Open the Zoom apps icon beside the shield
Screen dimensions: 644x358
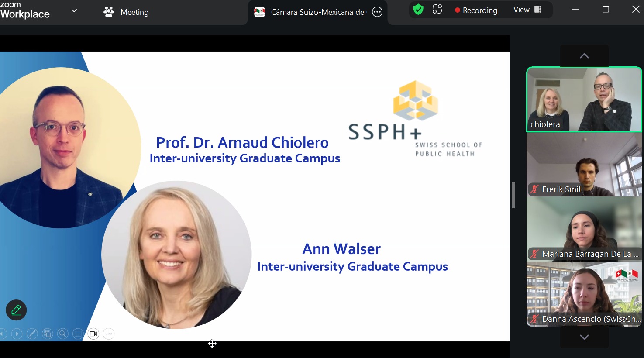437,10
